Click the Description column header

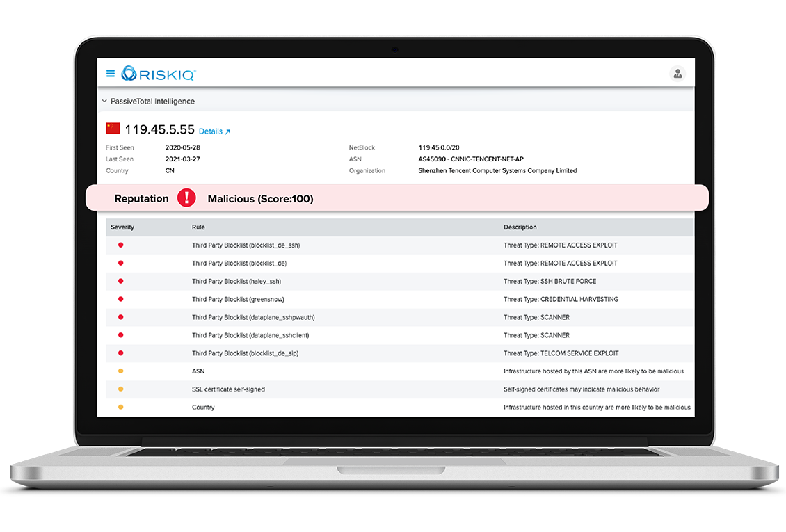point(520,227)
